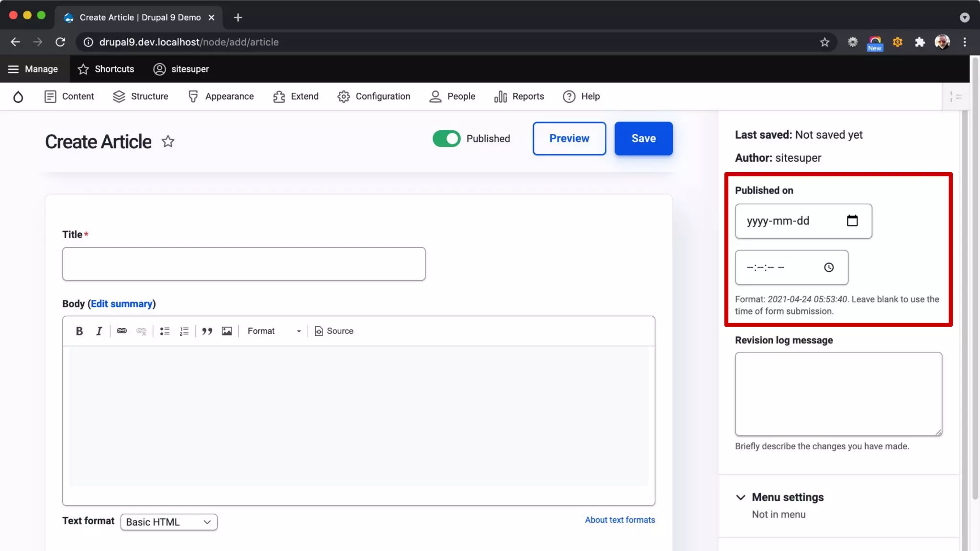Insert a bulleted list

coord(165,331)
